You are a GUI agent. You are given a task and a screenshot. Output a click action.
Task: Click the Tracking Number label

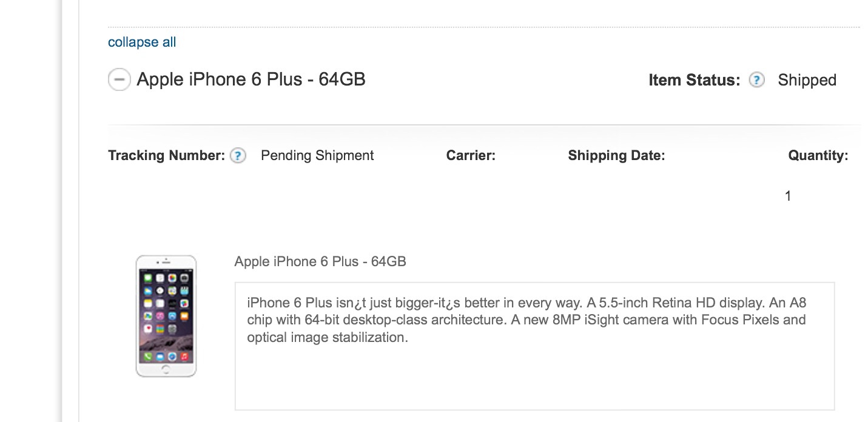pos(167,156)
